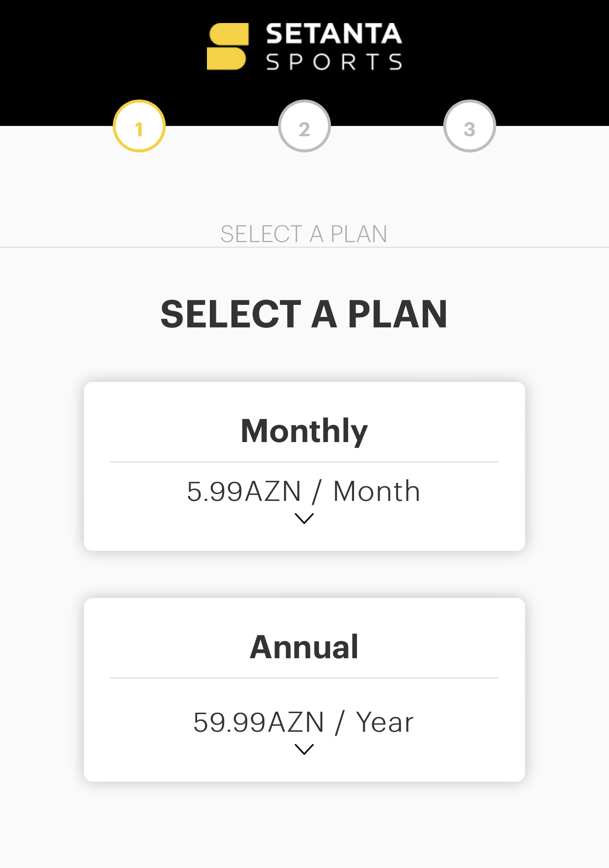Open the grey SELECT A PLAN step label
Viewport: 609px width, 868px height.
tap(304, 234)
